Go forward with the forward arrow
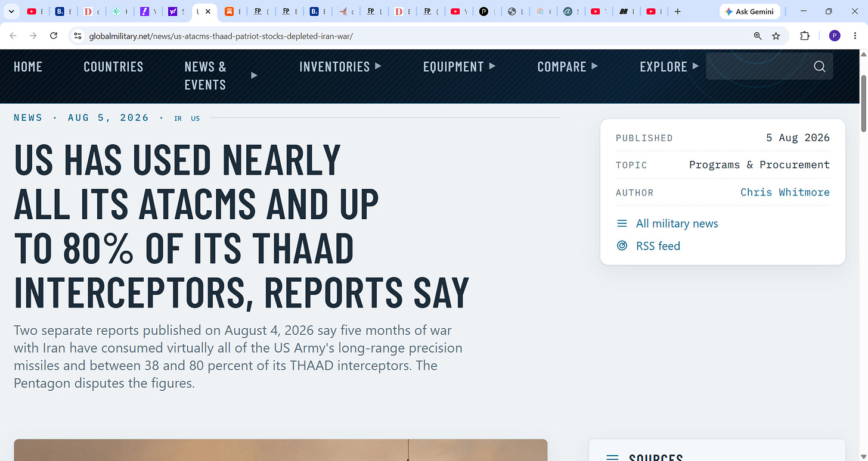Image resolution: width=868 pixels, height=461 pixels. 33,36
